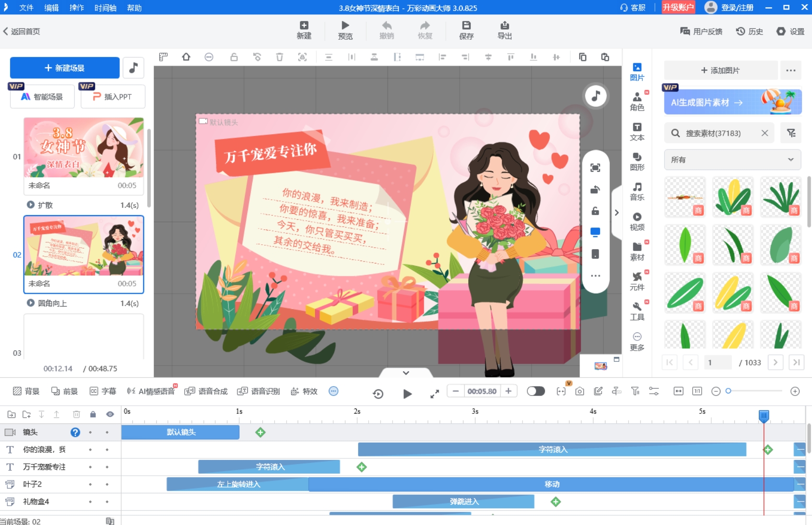
Task: Select scene 01 thumbnail
Action: (84, 148)
